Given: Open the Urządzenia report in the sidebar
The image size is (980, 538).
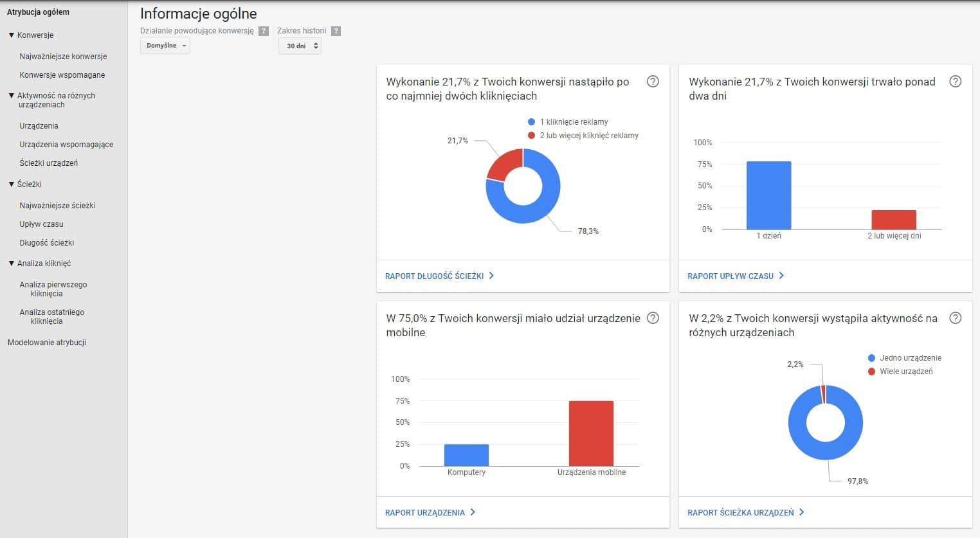Looking at the screenshot, I should pyautogui.click(x=39, y=126).
